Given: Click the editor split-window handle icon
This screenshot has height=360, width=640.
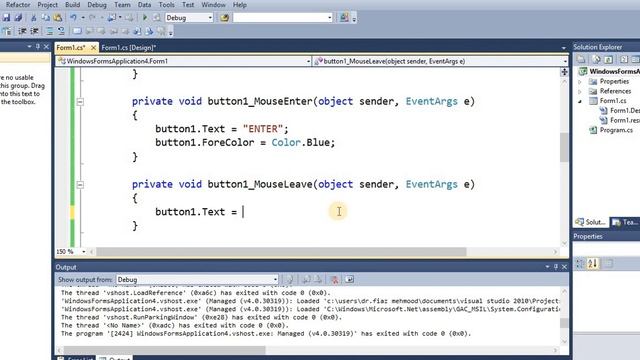Looking at the screenshot, I should tap(564, 72).
